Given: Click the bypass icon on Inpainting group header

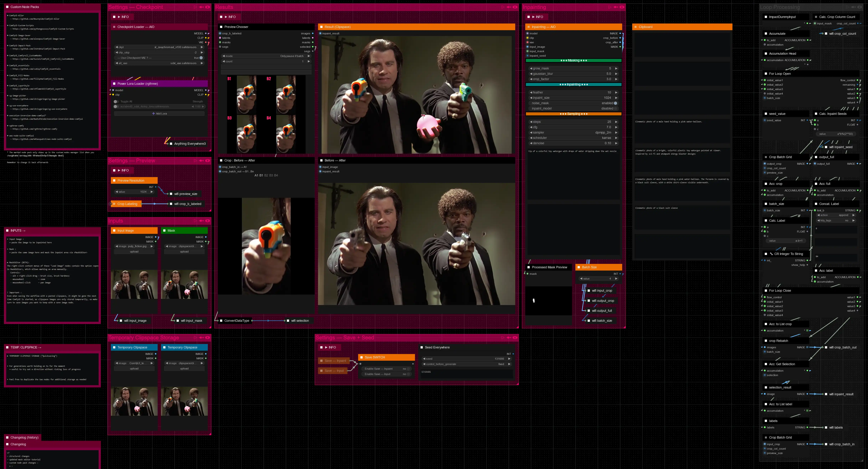Looking at the screenshot, I should (616, 7).
